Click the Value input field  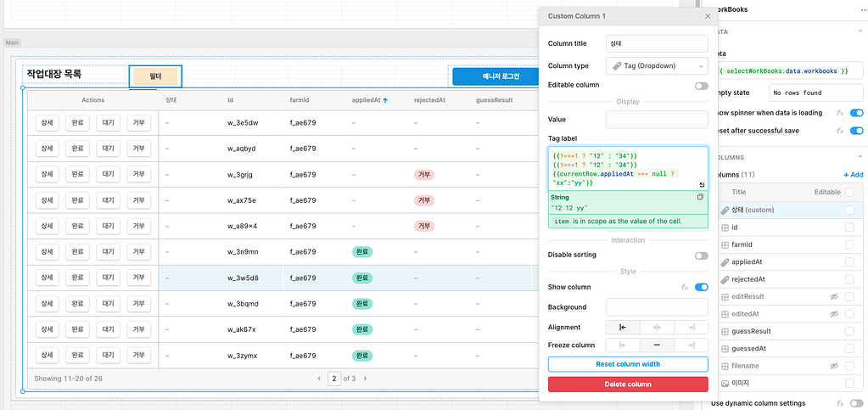(x=657, y=119)
